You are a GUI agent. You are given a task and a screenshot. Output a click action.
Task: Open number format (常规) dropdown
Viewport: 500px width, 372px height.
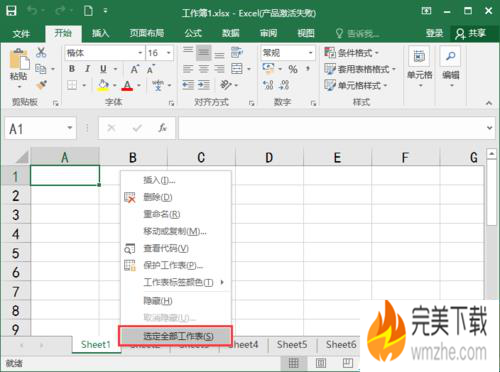point(310,53)
